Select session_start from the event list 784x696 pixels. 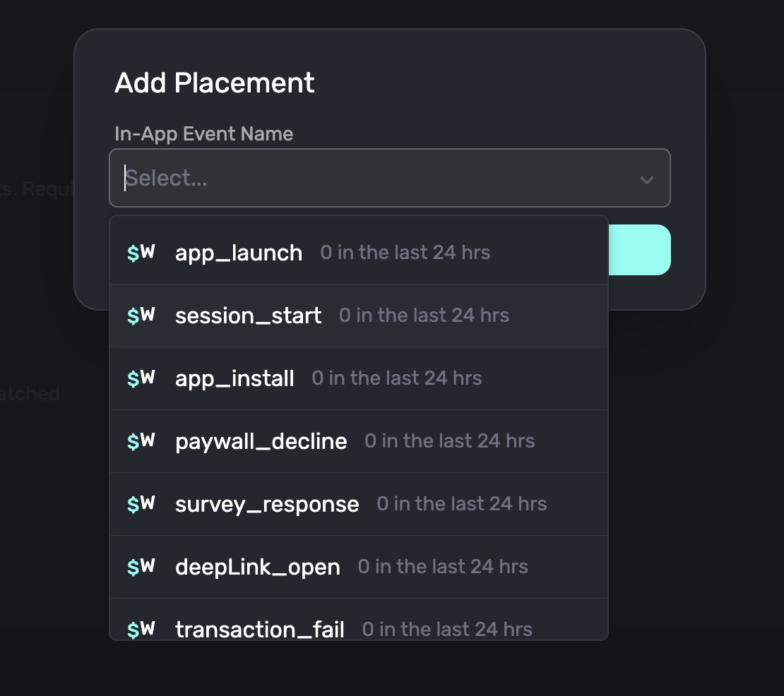click(x=359, y=316)
